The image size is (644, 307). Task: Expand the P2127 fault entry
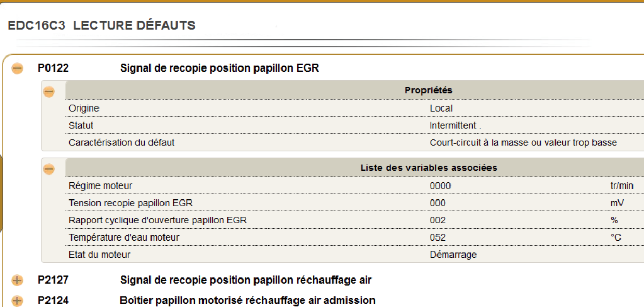(x=17, y=281)
